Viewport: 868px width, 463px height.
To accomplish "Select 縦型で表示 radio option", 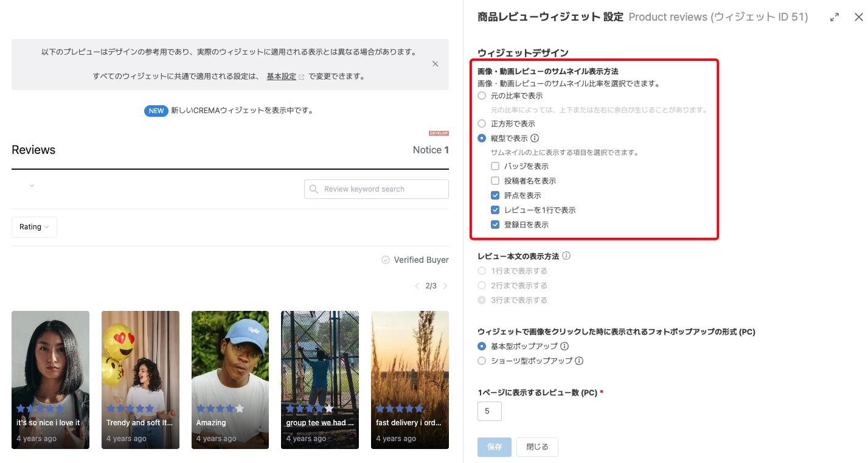I will pyautogui.click(x=482, y=138).
